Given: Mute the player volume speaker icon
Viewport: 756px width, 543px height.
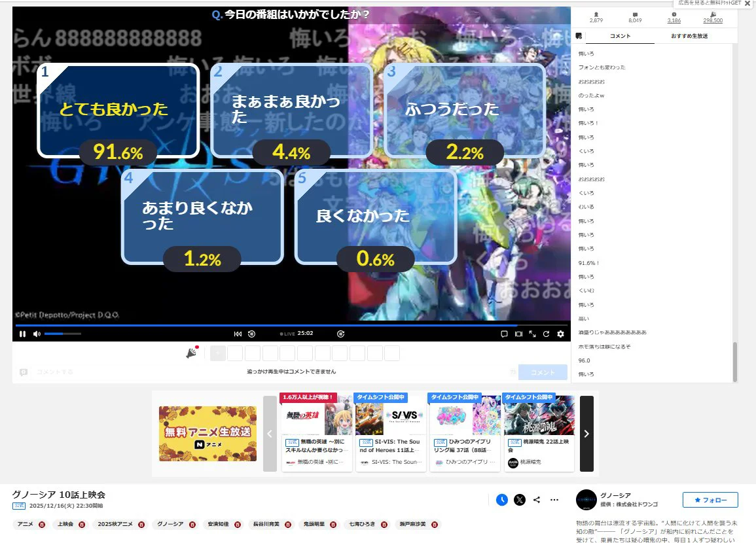Looking at the screenshot, I should tap(37, 334).
